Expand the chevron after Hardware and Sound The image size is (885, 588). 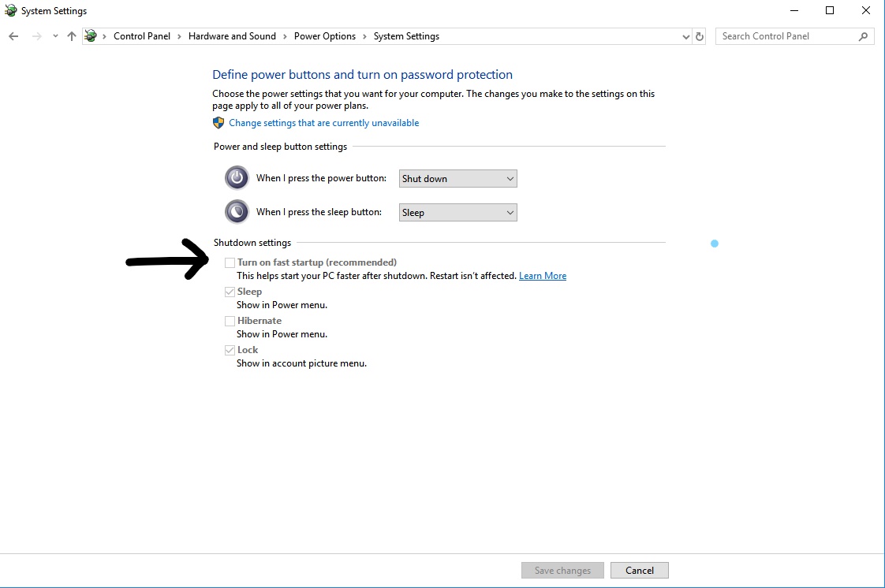[x=285, y=36]
